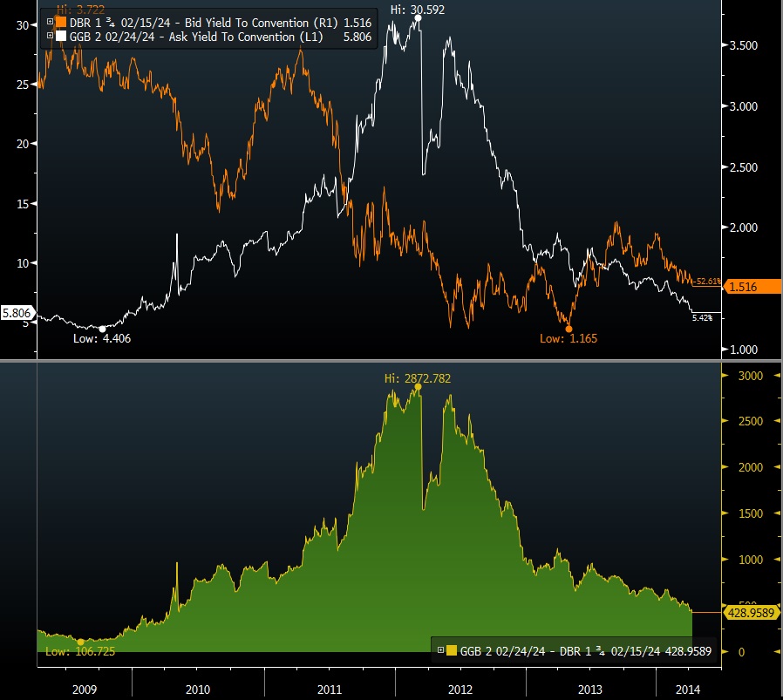This screenshot has width=783, height=700.
Task: Click the orange DBR series color swatch
Action: [61, 22]
